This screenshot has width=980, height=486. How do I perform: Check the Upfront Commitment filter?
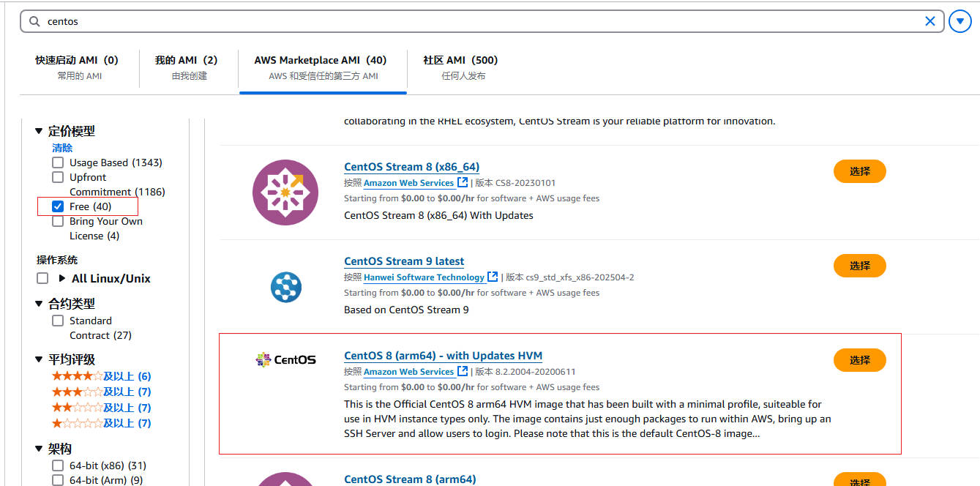point(58,177)
